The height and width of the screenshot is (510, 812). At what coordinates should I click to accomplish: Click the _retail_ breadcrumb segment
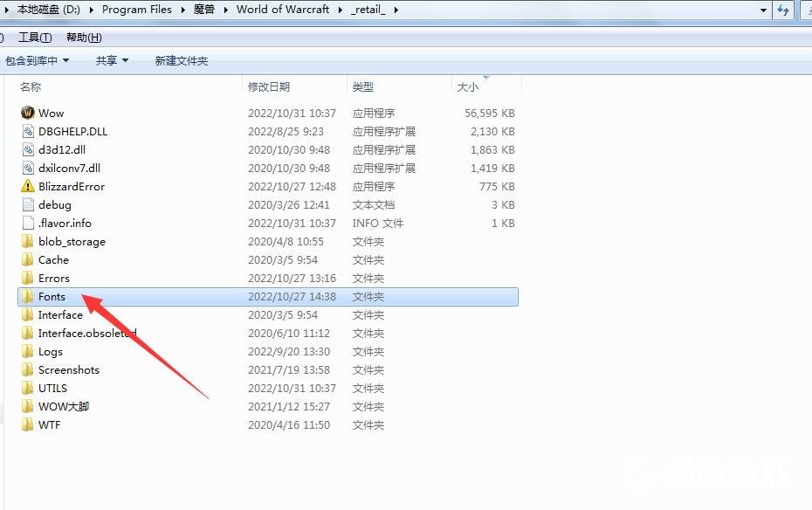tap(368, 10)
